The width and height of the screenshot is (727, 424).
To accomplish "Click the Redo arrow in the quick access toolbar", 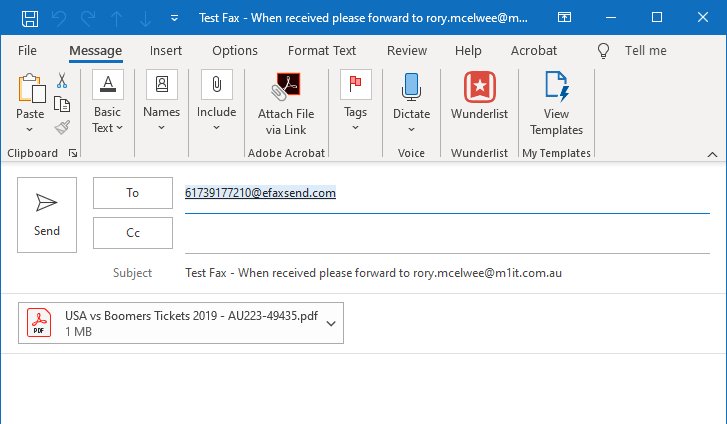I will coord(88,19).
